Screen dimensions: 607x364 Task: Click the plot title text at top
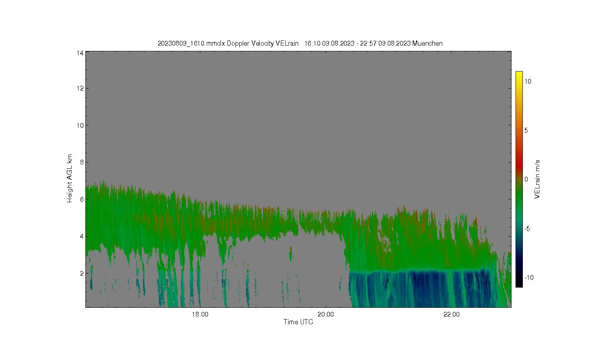[x=300, y=43]
